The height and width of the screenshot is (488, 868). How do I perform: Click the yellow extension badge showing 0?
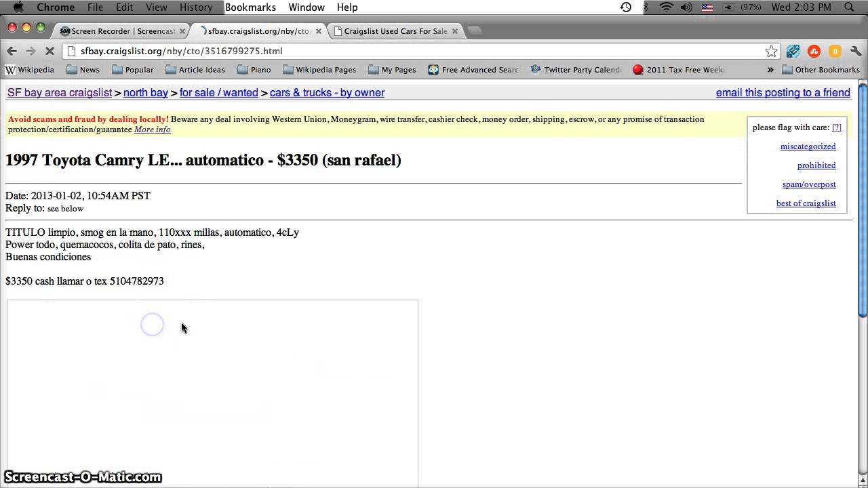pyautogui.click(x=835, y=51)
